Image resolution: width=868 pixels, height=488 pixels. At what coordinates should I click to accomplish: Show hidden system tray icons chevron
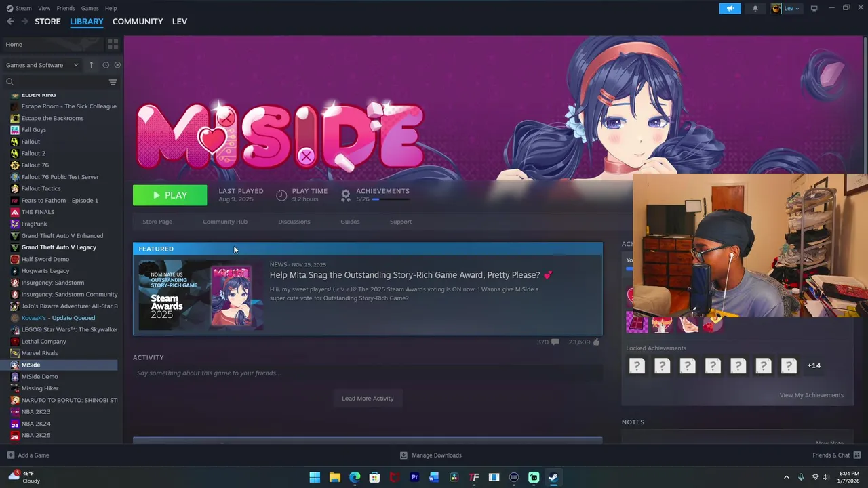point(787,477)
